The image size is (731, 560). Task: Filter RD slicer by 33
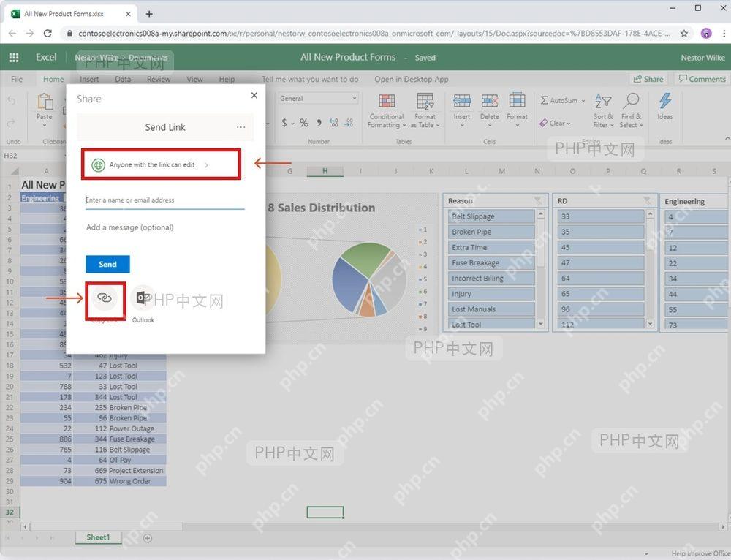click(x=600, y=216)
